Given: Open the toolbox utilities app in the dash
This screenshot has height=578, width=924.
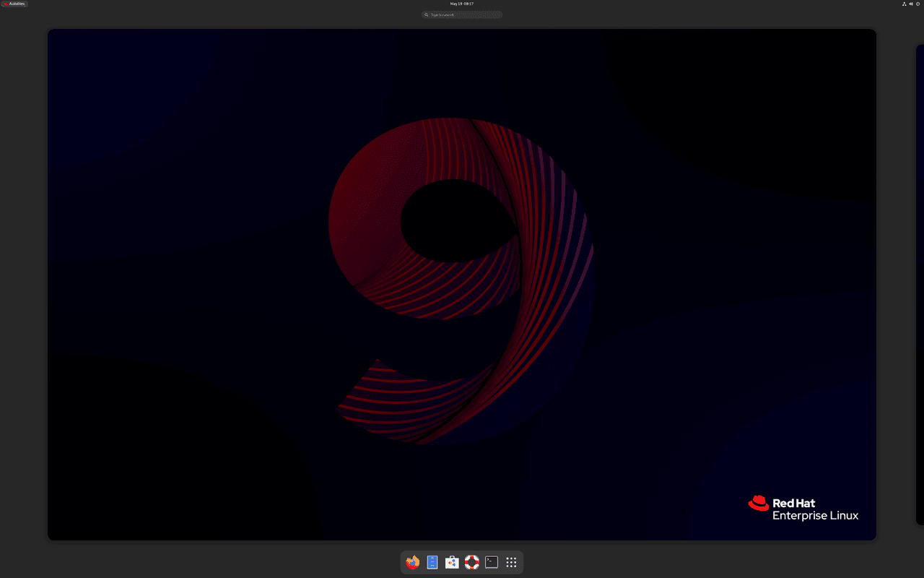Looking at the screenshot, I should (x=451, y=562).
